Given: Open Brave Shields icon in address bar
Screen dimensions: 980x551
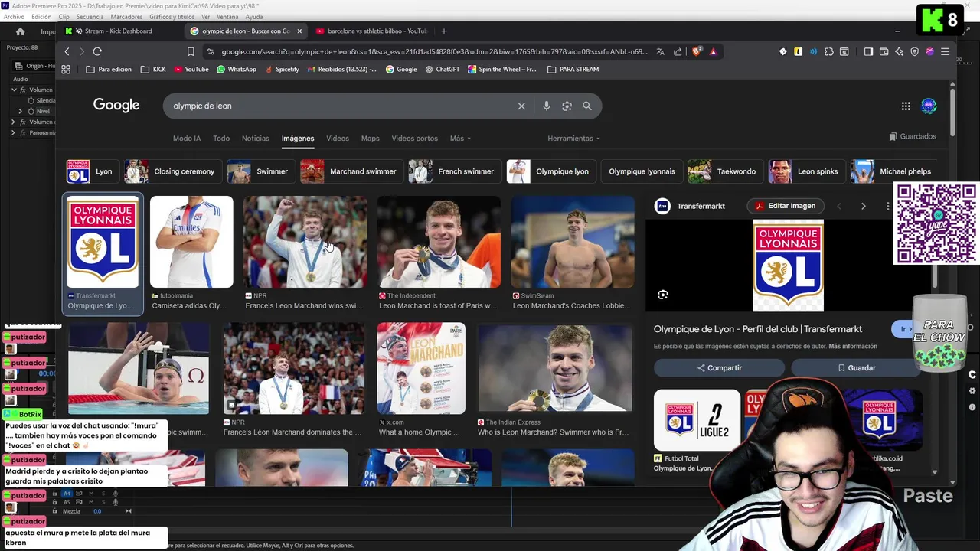Looking at the screenshot, I should pos(697,51).
